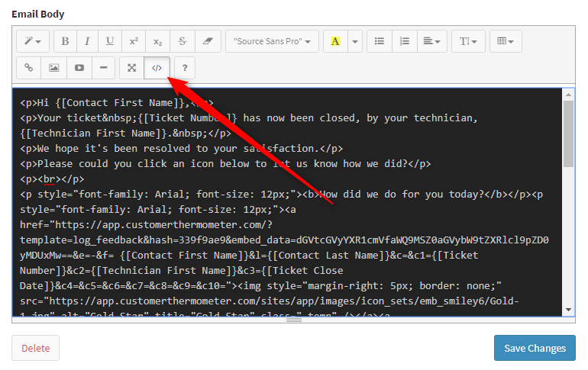Click the Save Changes button
The height and width of the screenshot is (370, 588).
click(x=535, y=348)
